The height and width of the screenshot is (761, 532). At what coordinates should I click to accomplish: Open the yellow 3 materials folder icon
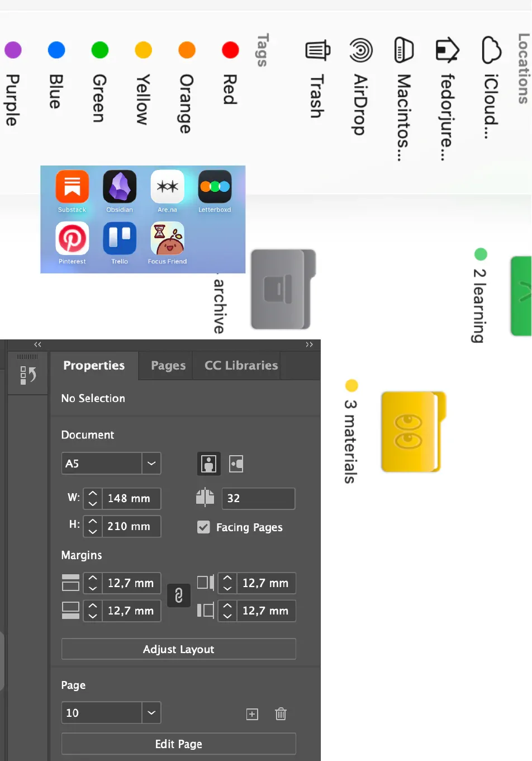(x=414, y=432)
